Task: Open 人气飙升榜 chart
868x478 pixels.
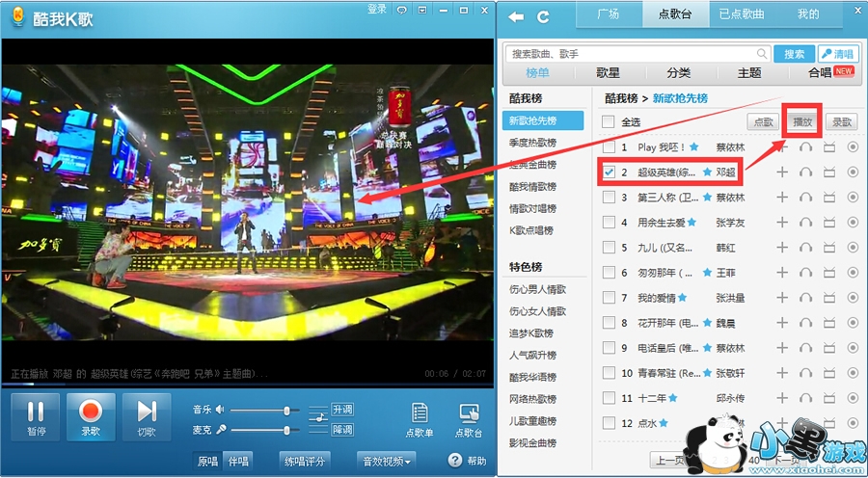Action: point(532,356)
